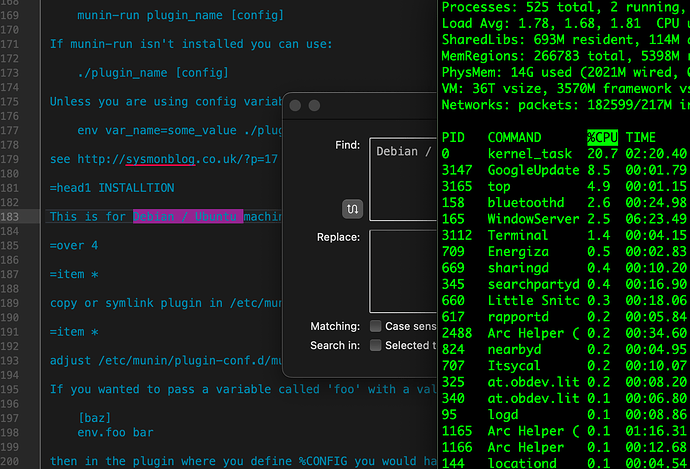Screen dimensions: 690x469
Task: Click line number 200 in gutter
Action: (x=10, y=461)
